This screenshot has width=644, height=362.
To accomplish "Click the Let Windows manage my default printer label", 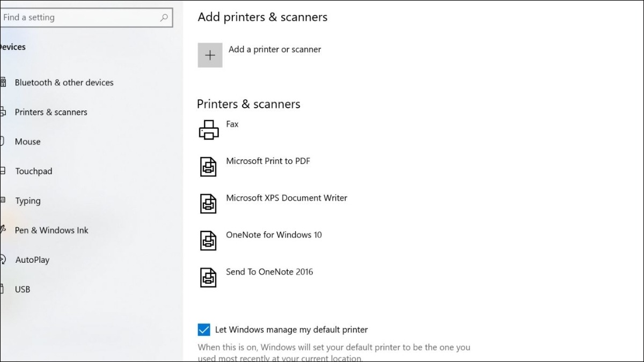I will click(x=291, y=330).
